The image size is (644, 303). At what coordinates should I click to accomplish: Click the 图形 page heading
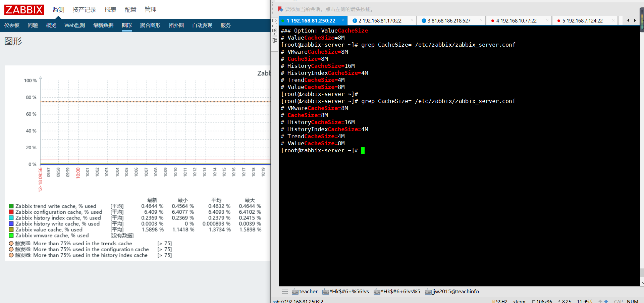[x=13, y=41]
